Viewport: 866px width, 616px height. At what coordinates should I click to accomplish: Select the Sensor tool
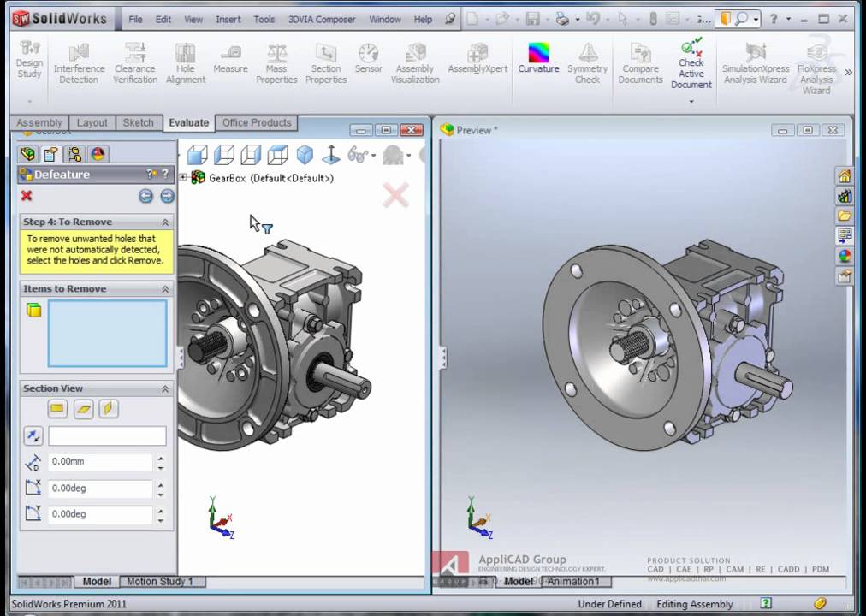(x=368, y=58)
